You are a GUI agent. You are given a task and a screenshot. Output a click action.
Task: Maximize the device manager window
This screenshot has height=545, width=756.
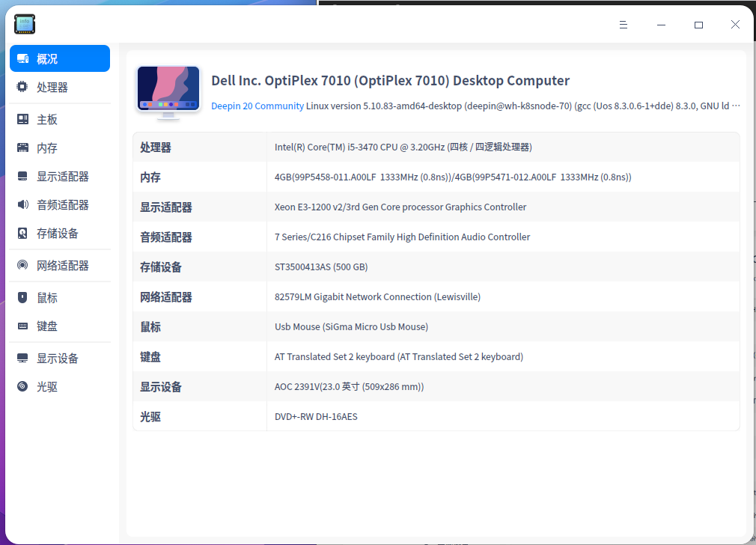(698, 25)
